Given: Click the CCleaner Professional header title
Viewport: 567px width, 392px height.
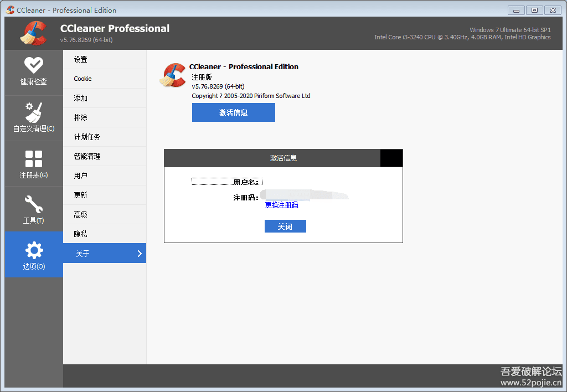Looking at the screenshot, I should click(x=115, y=28).
